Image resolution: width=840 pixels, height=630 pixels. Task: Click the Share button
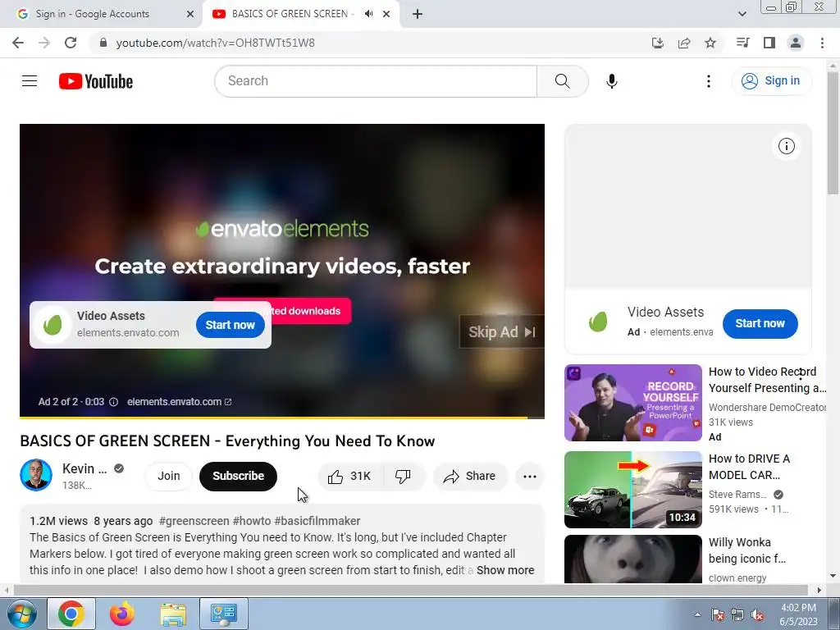pos(470,477)
